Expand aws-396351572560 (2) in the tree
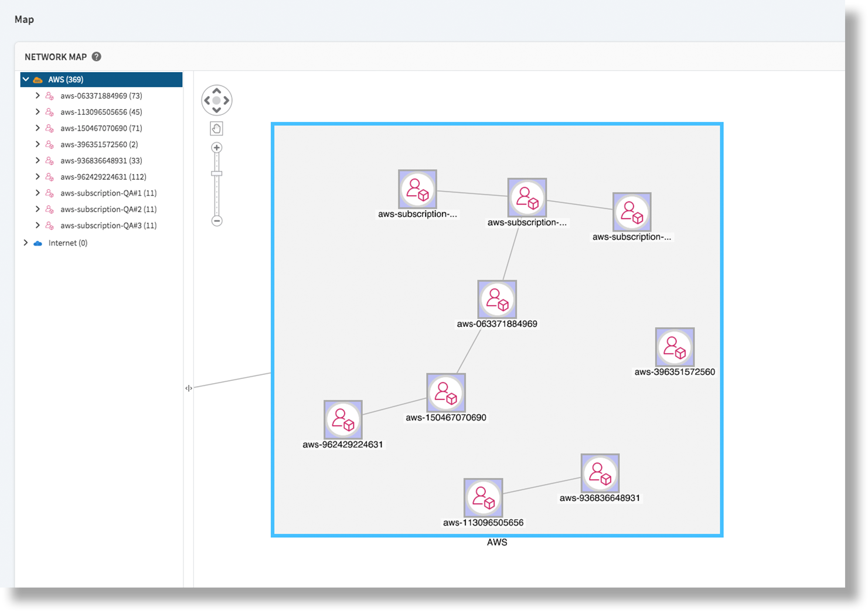The width and height of the screenshot is (868, 611). pos(38,144)
